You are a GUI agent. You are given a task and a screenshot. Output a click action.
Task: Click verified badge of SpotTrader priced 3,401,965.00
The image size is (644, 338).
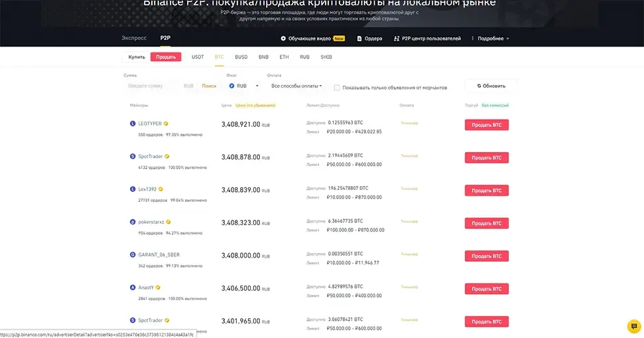(166, 320)
